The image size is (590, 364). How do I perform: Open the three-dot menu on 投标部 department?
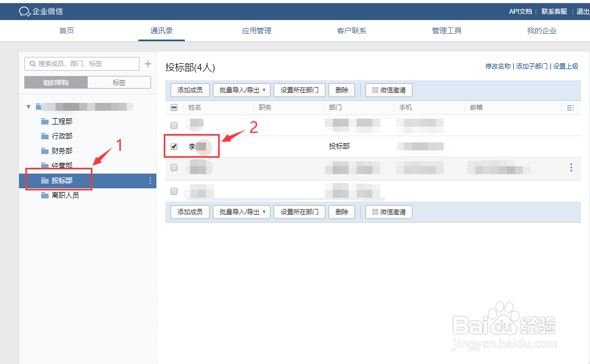pos(151,180)
